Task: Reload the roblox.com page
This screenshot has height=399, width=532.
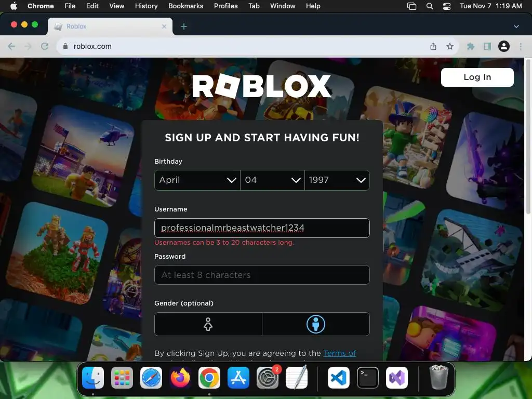Action: [x=45, y=46]
